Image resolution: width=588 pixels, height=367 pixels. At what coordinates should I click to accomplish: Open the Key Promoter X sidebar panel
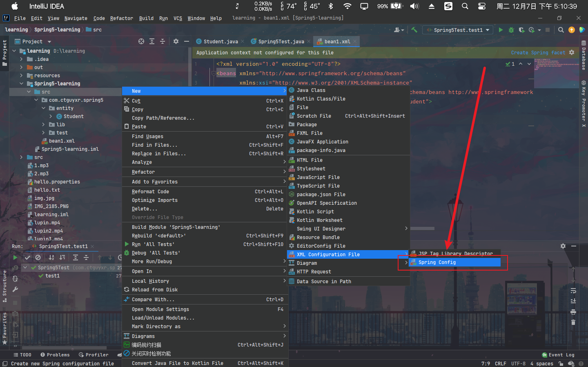pyautogui.click(x=584, y=103)
